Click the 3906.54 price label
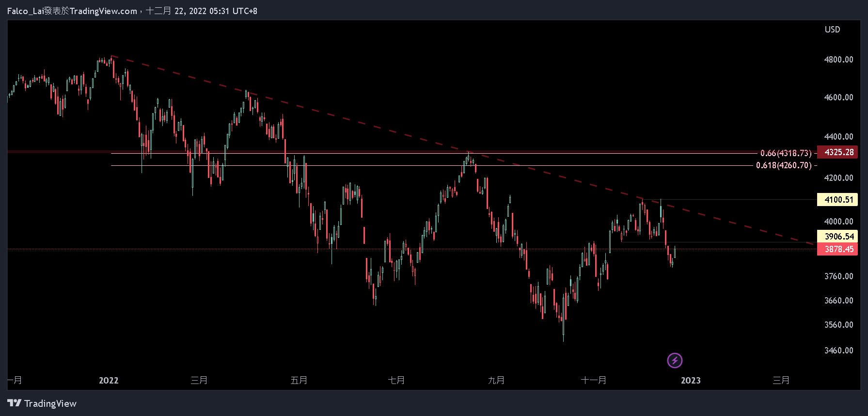This screenshot has height=416, width=868. (837, 237)
